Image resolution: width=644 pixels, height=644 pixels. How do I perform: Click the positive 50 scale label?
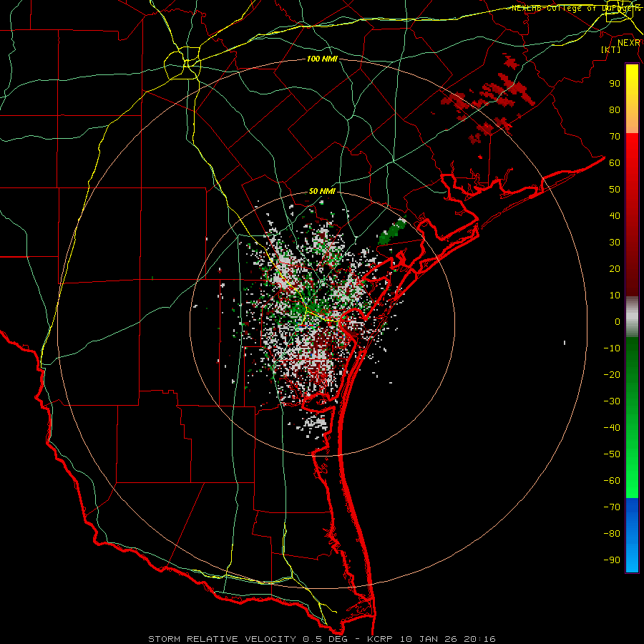coord(615,190)
